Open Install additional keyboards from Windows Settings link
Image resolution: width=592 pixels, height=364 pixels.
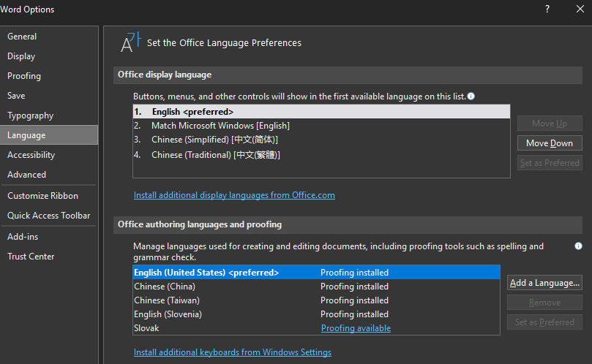pyautogui.click(x=233, y=352)
